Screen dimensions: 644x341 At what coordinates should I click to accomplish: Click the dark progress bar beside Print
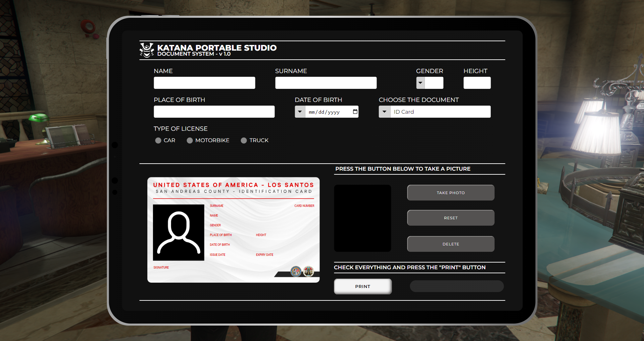click(456, 286)
